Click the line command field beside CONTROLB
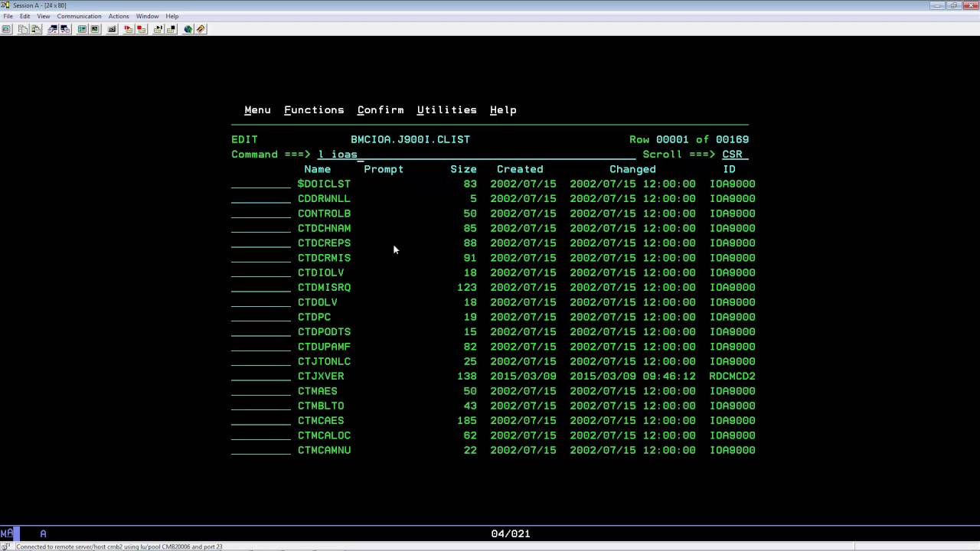Image resolution: width=980 pixels, height=551 pixels. click(x=261, y=214)
